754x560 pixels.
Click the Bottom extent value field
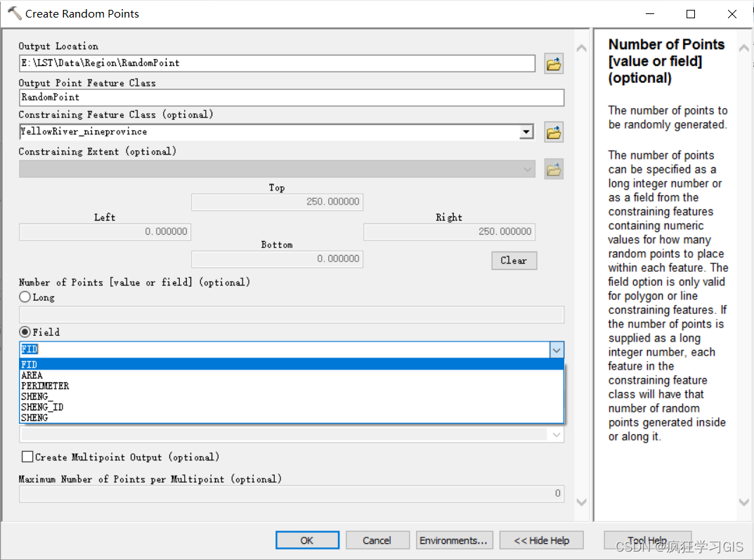[277, 259]
